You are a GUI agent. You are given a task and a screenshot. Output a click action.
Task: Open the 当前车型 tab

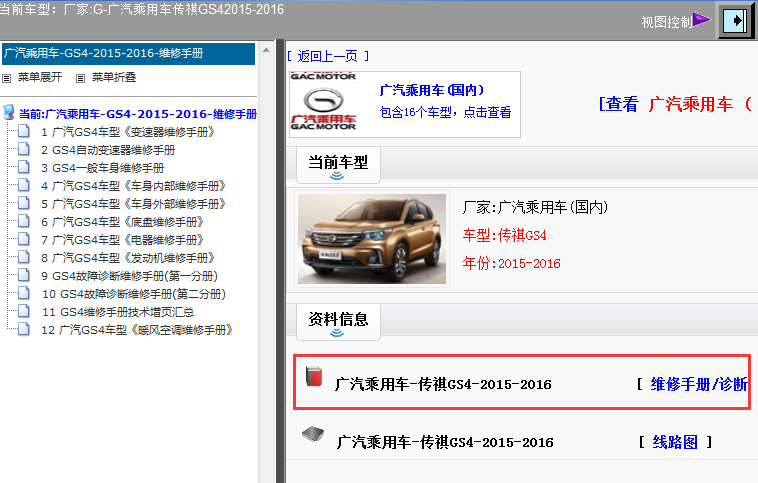(338, 164)
